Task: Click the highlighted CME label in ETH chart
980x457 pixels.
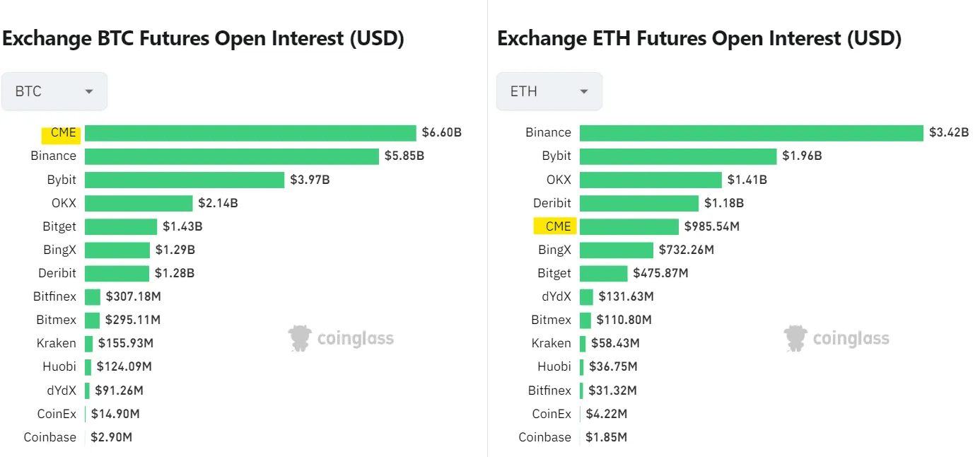Action: pyautogui.click(x=557, y=226)
